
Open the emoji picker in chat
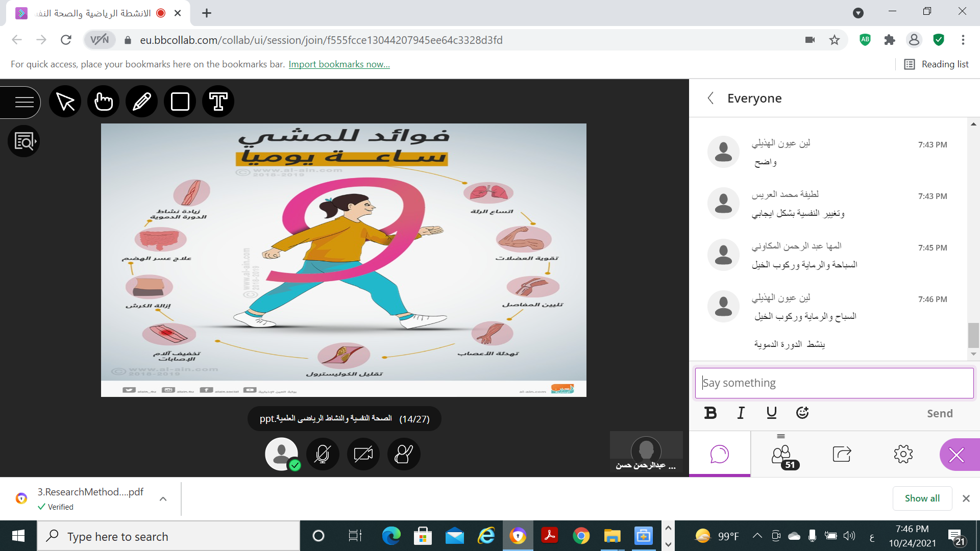802,413
